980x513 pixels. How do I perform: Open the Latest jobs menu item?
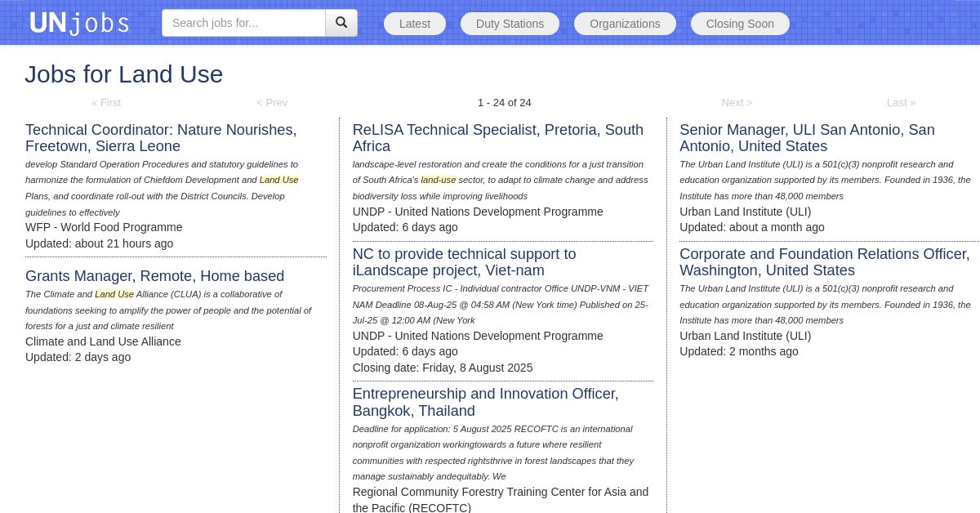click(415, 24)
